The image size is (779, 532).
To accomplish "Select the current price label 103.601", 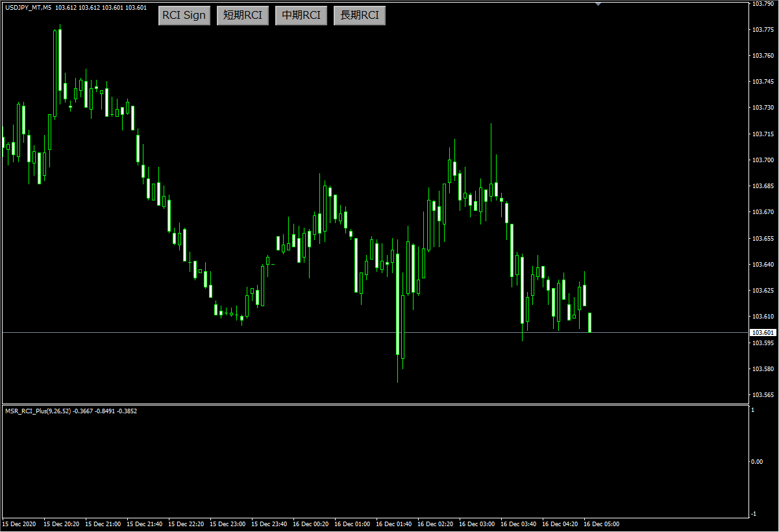I will (x=763, y=332).
